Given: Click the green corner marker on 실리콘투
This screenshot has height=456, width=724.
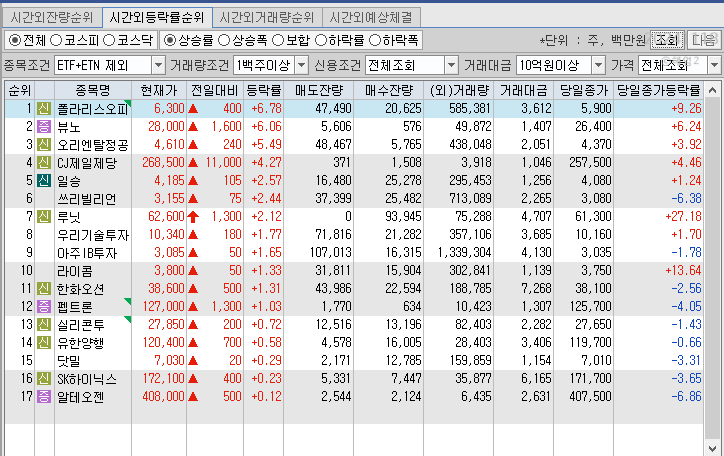Looking at the screenshot, I should 128,319.
